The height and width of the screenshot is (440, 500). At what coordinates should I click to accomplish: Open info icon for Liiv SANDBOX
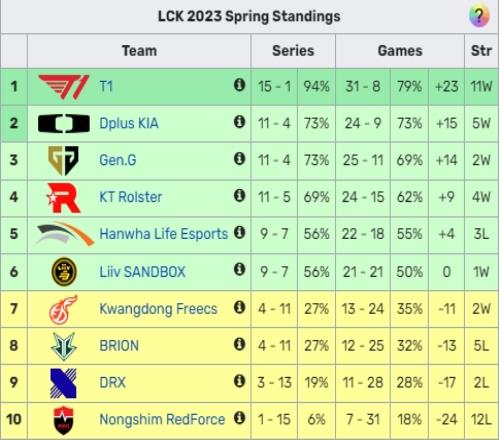[x=239, y=269]
